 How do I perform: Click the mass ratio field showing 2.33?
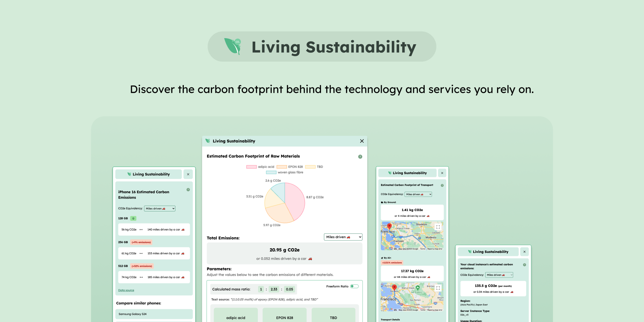point(274,289)
